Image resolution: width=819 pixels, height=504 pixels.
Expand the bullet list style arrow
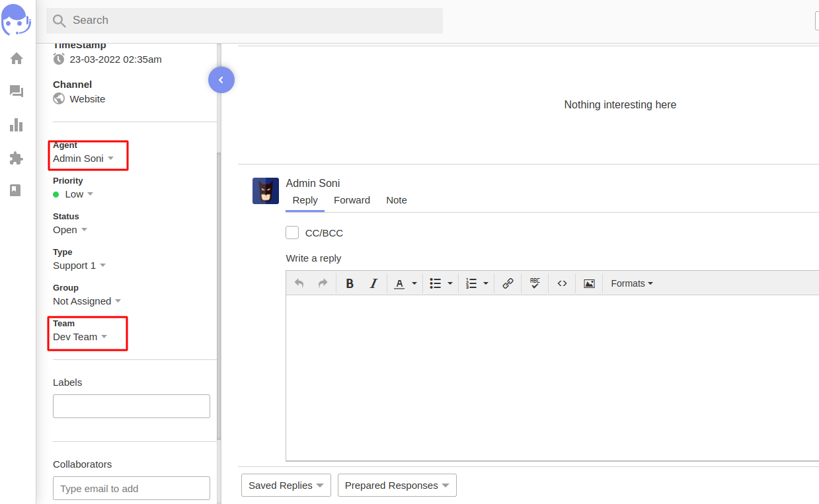(x=450, y=283)
